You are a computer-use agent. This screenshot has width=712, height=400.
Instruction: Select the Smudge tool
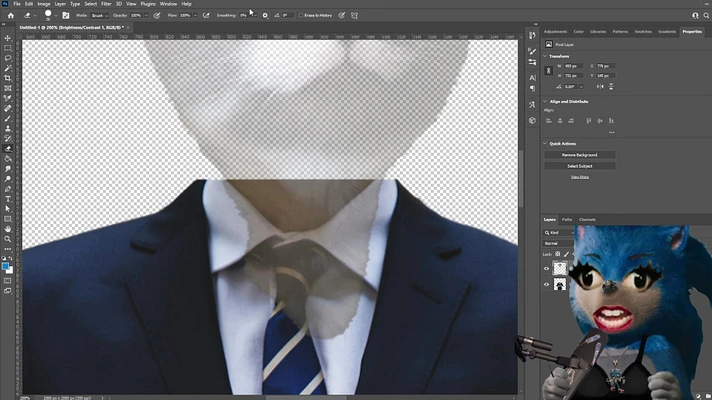[x=8, y=168]
